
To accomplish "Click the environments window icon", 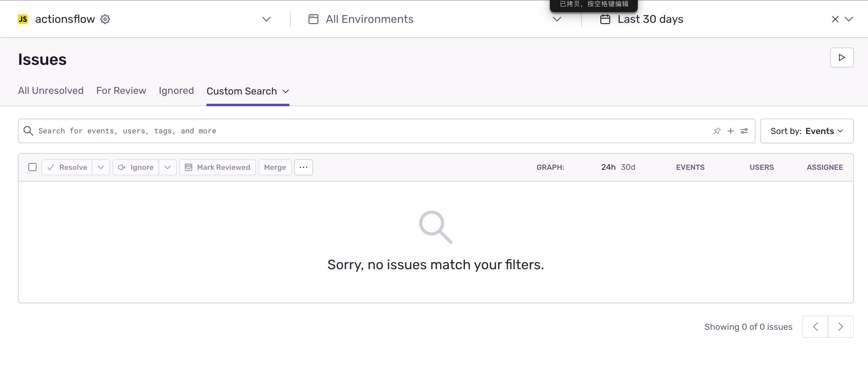I will [x=313, y=19].
